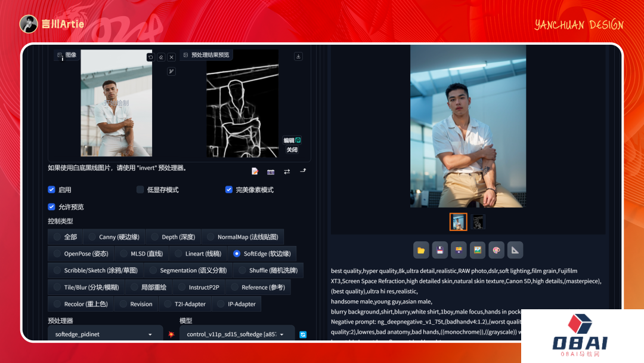This screenshot has width=644, height=363.
Task: Toggle the 启用 checkbox
Action: click(51, 189)
